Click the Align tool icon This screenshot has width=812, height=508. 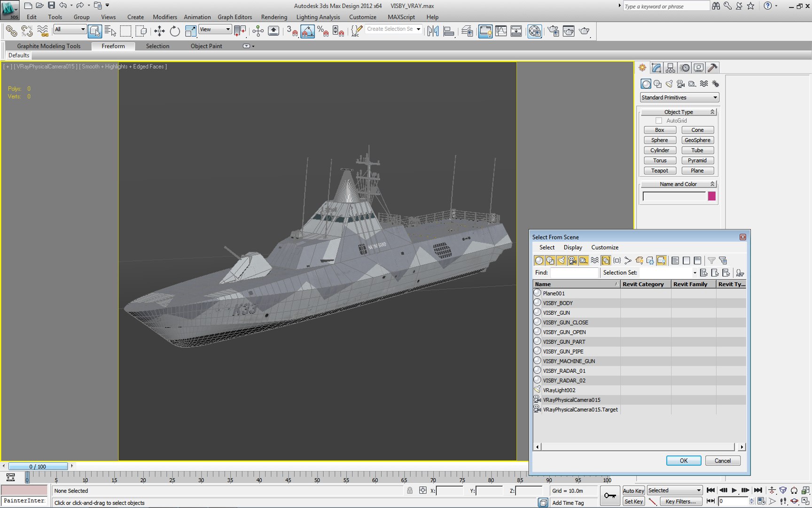(448, 31)
